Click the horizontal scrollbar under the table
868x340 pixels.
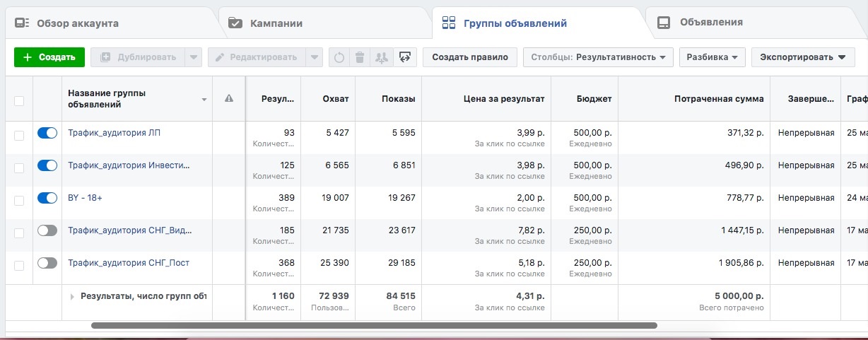(x=374, y=326)
